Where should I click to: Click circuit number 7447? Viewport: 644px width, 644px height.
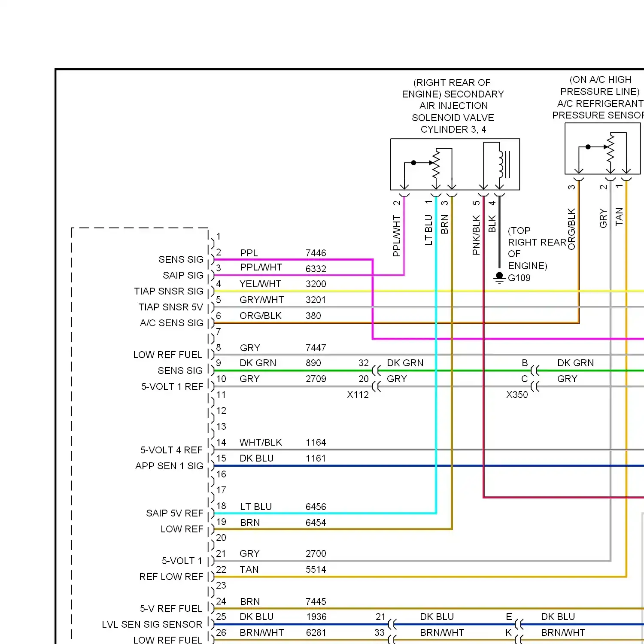coord(316,348)
